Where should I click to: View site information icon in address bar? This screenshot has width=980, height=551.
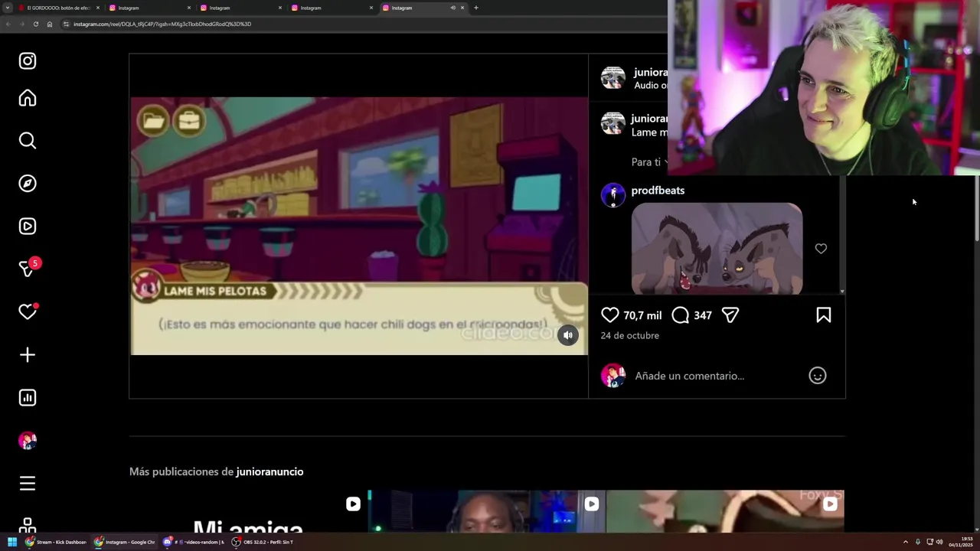point(67,24)
